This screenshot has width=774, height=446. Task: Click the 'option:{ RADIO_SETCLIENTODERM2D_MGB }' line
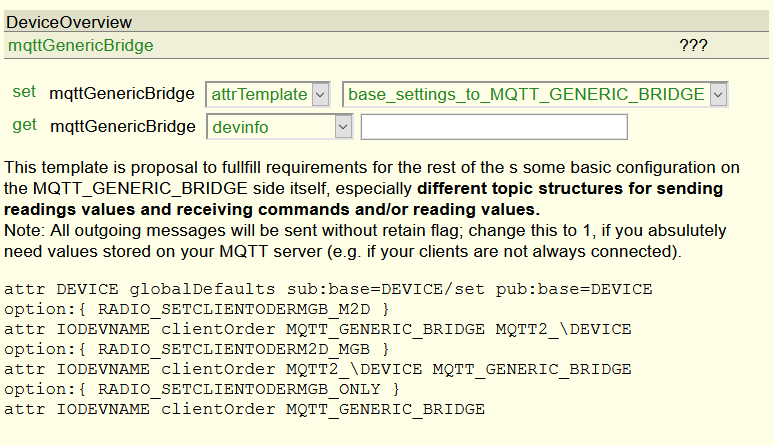click(x=196, y=349)
